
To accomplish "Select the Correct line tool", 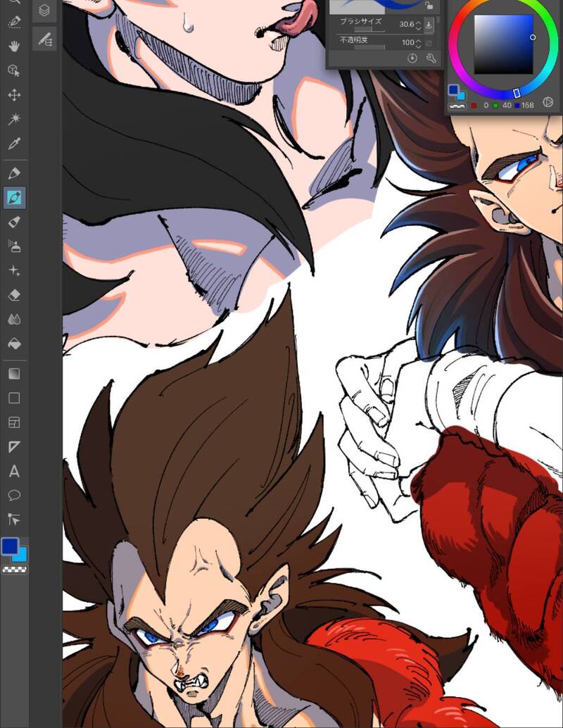I will tap(14, 520).
